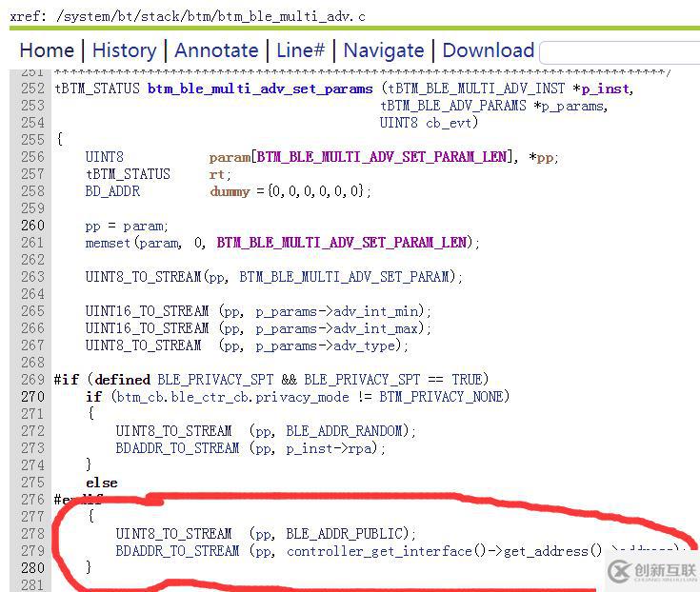Open the Annotate link

tap(216, 50)
